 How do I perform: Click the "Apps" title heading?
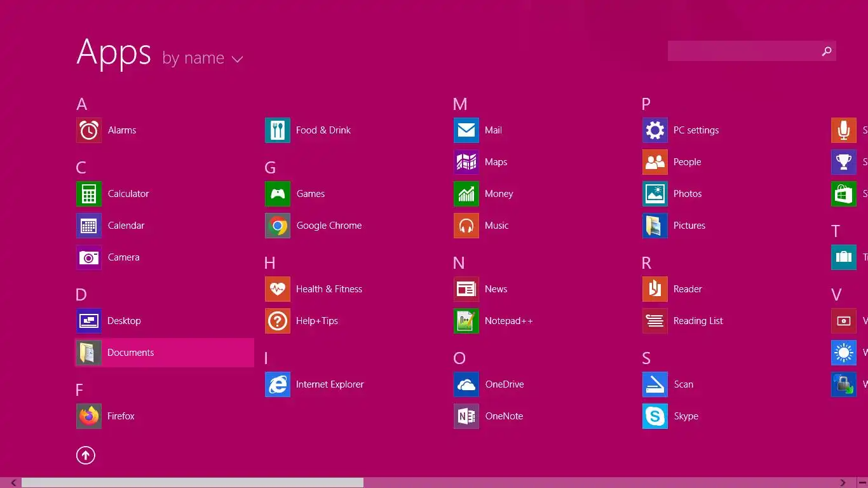pyautogui.click(x=114, y=53)
